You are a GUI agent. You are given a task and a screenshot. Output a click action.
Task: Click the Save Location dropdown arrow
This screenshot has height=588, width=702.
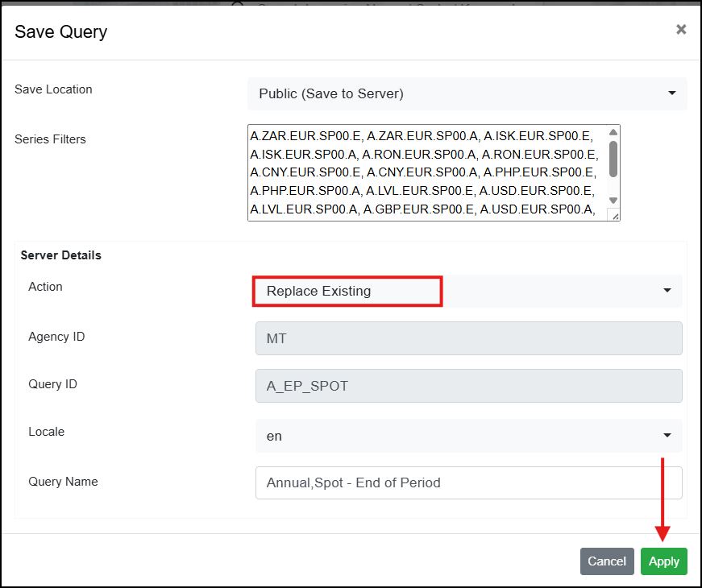pyautogui.click(x=672, y=93)
